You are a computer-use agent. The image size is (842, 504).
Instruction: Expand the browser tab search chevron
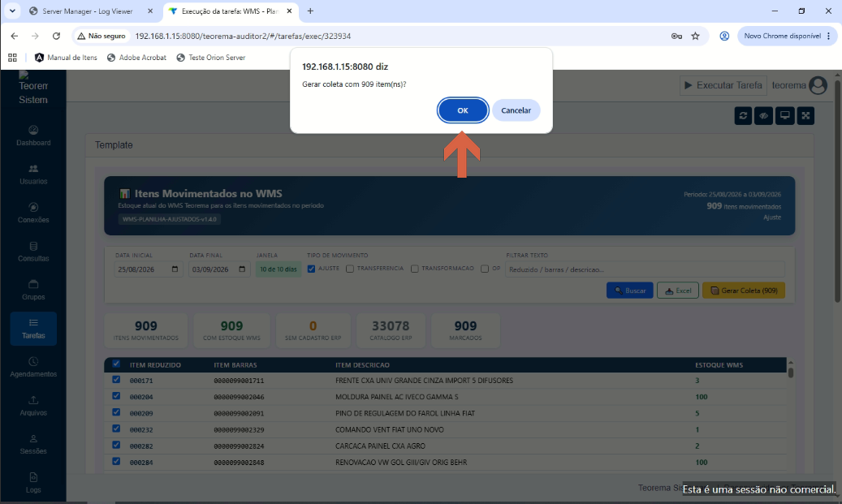click(12, 11)
